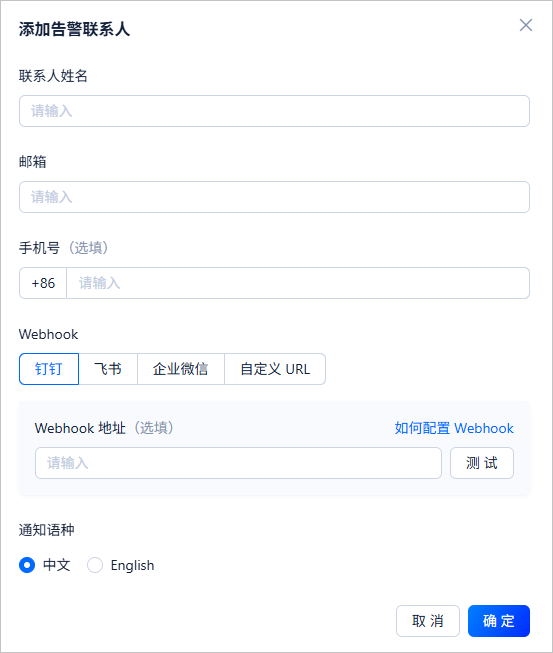This screenshot has height=653, width=553.
Task: Choose the 企业微信 webhook tab
Action: (181, 369)
